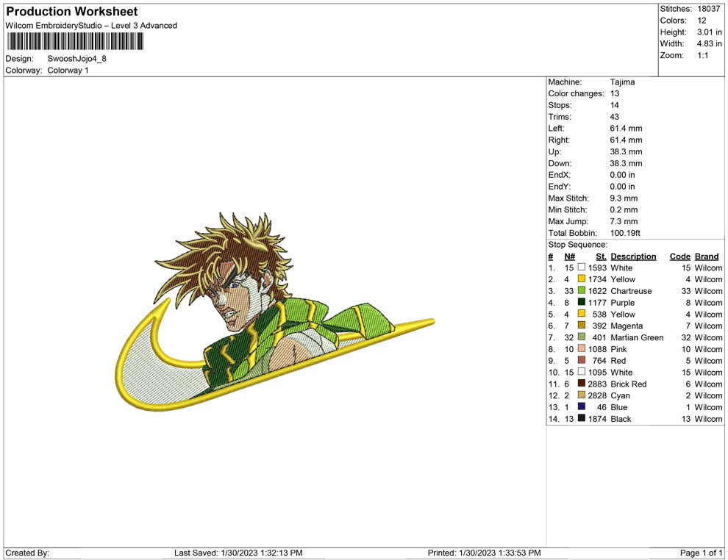Click the Max Stitch value 9.3 mm

(x=624, y=198)
